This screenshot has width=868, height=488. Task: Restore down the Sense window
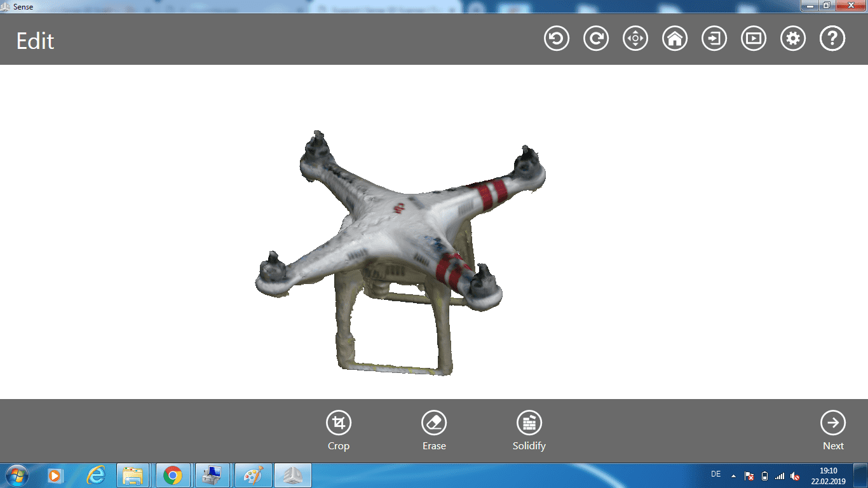827,5
